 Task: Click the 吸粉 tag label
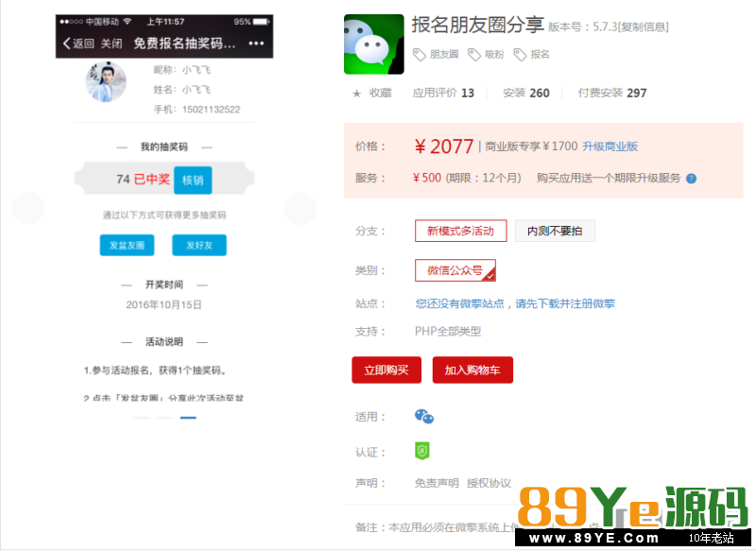click(x=494, y=55)
